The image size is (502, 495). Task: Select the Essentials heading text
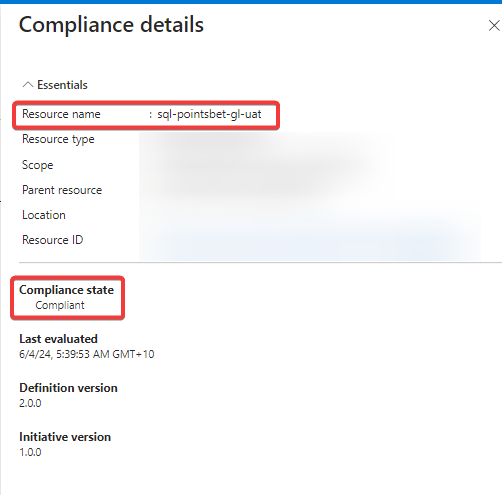pos(62,85)
